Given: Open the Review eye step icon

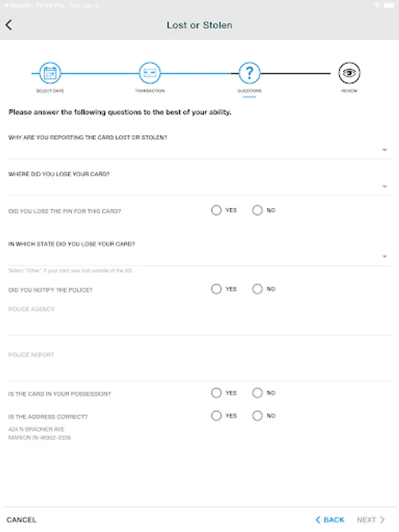Looking at the screenshot, I should (349, 73).
